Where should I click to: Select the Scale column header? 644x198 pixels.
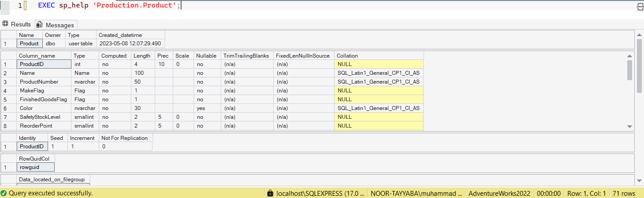click(183, 56)
